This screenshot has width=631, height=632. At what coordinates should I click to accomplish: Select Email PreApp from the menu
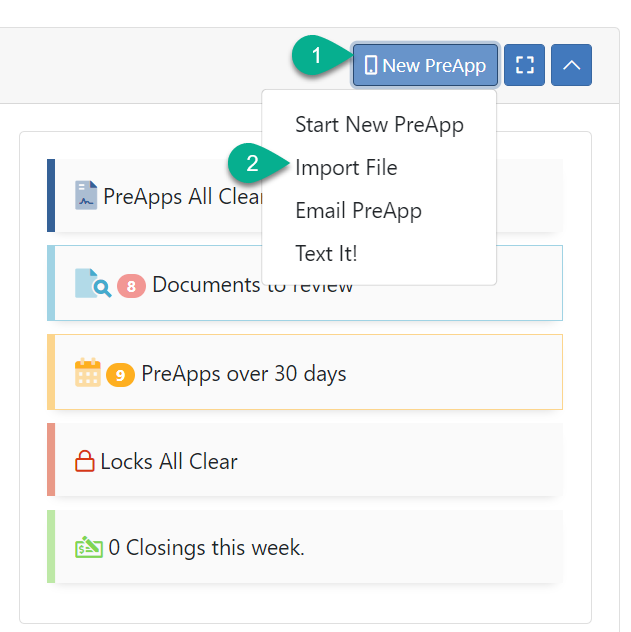[358, 211]
